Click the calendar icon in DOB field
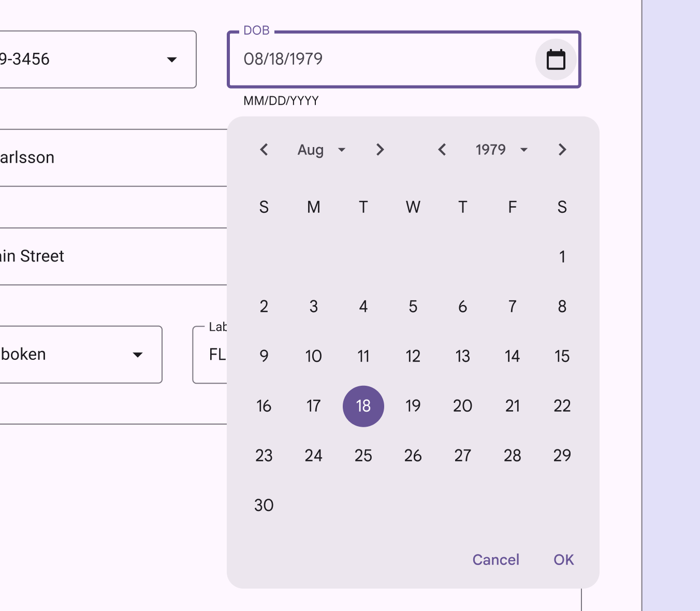Image resolution: width=700 pixels, height=611 pixels. (556, 60)
